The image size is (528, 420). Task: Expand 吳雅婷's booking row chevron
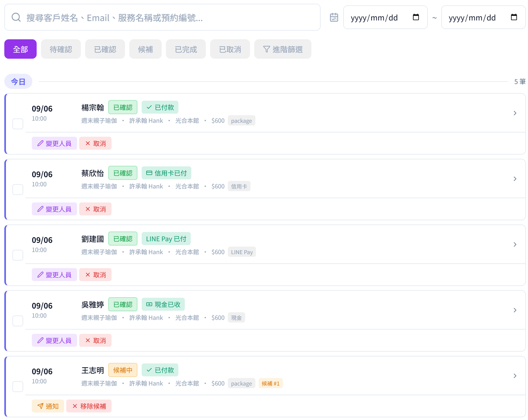point(515,310)
